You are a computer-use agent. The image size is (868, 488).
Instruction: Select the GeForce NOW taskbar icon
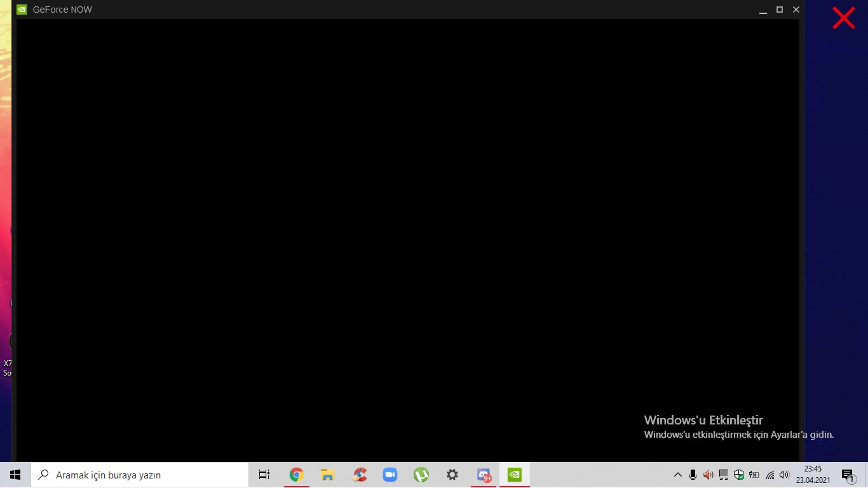(x=515, y=475)
